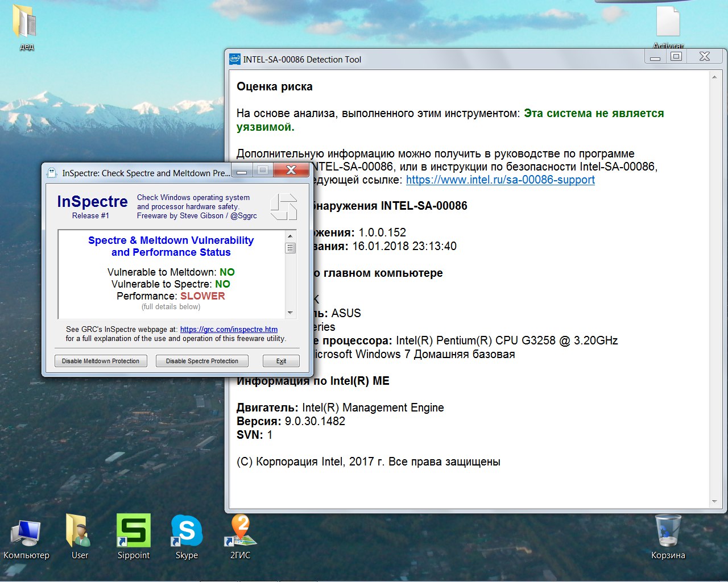Open the Корзина recycle bin

(668, 533)
